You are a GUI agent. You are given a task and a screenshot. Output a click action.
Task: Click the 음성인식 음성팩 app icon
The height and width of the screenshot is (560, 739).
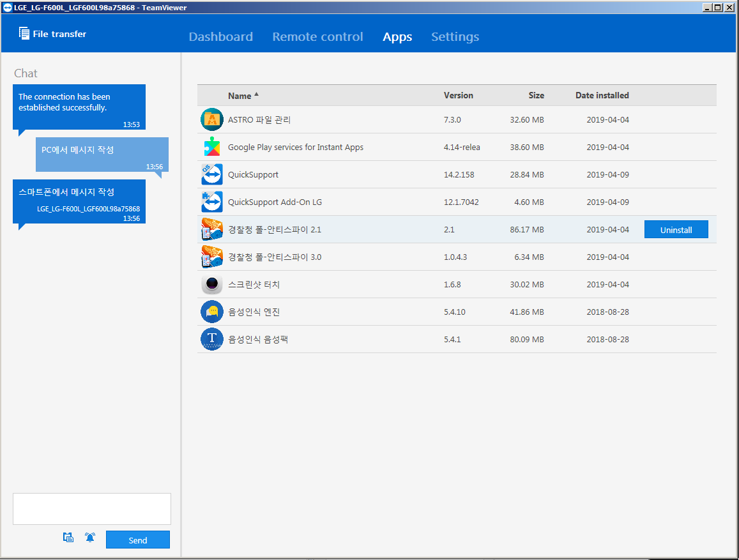211,339
